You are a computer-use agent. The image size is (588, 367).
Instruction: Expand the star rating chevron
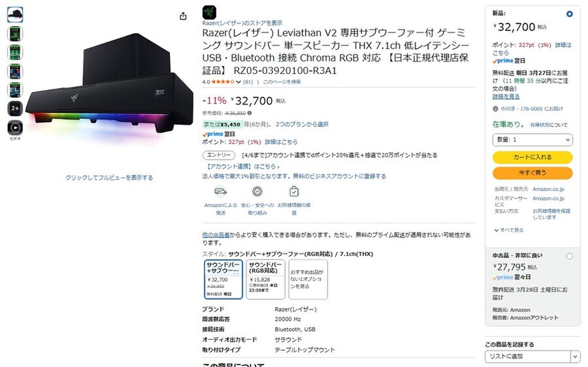click(238, 82)
